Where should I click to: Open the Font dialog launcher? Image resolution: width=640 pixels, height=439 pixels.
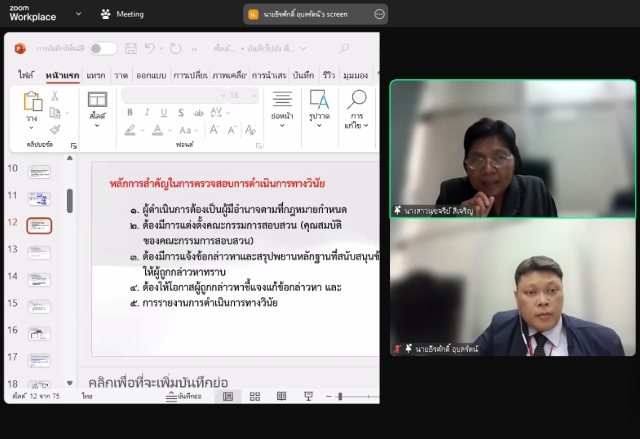point(259,146)
